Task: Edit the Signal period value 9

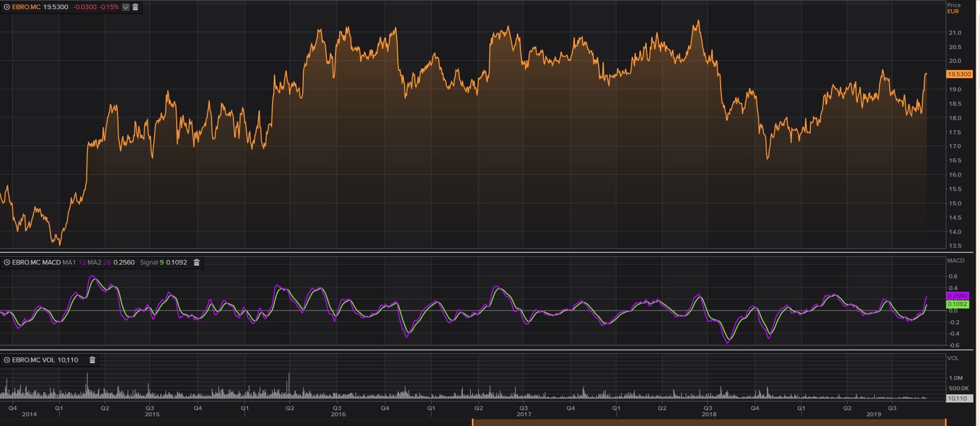Action: click(x=161, y=263)
